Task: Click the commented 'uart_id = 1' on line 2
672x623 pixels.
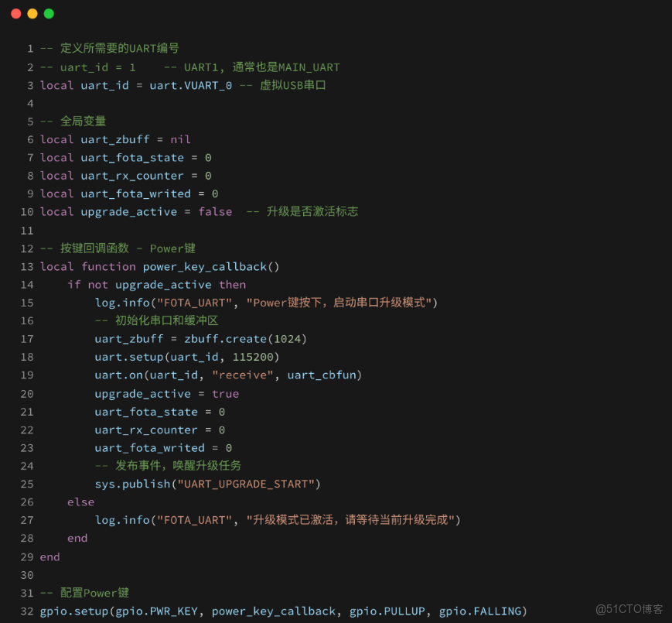Action: coord(98,68)
